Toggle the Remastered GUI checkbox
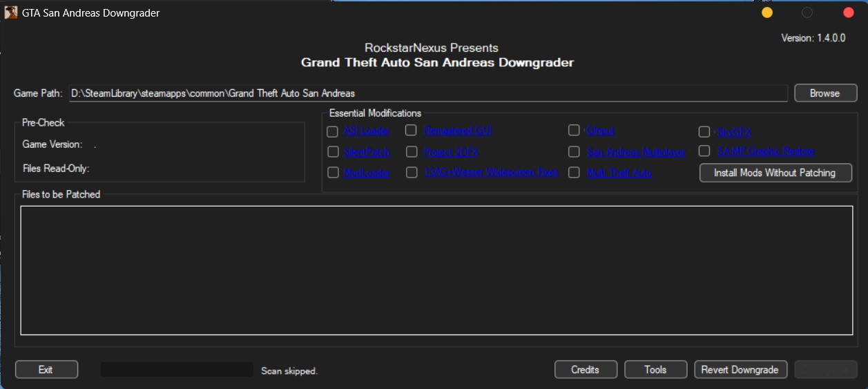Image resolution: width=868 pixels, height=389 pixels. (x=412, y=130)
